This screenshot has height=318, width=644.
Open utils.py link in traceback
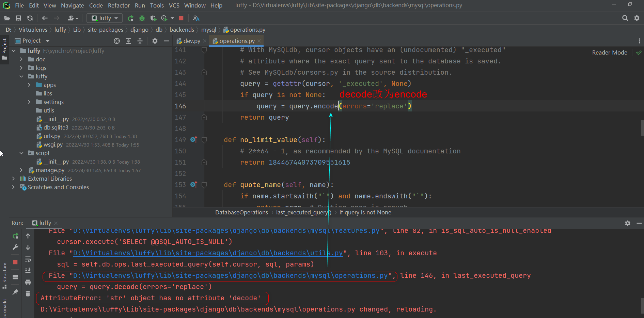[208, 253]
